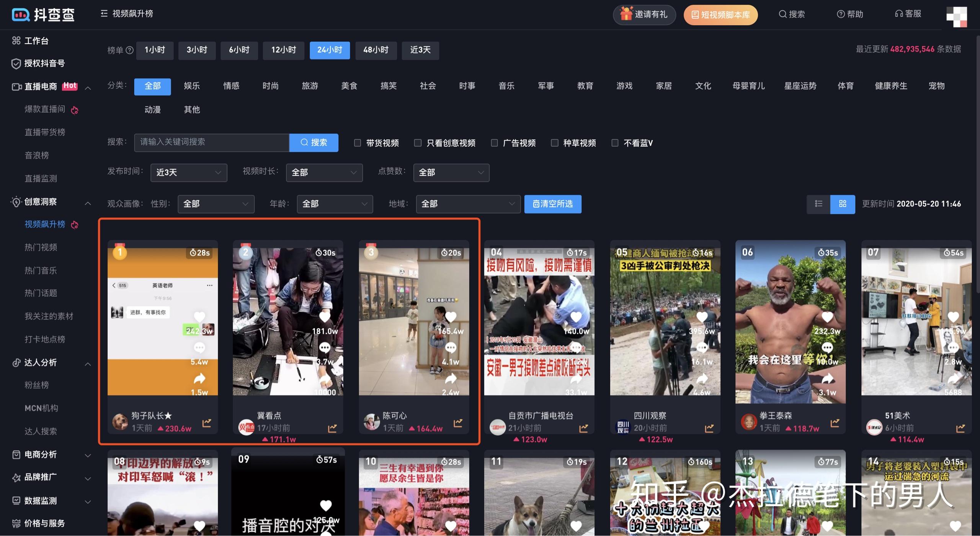Toggle sidebar menu icon beside 视频飙升榜
Viewport: 980px width, 536px height.
click(x=104, y=14)
